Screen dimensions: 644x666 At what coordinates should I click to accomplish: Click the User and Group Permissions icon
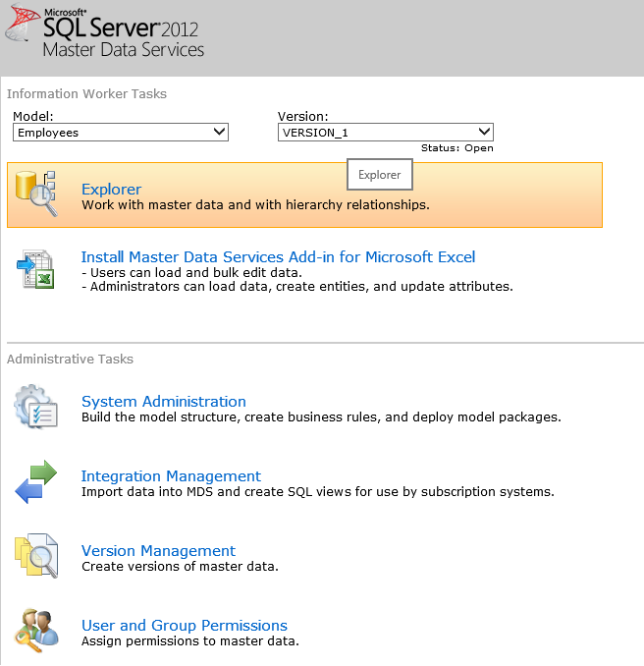(36, 631)
